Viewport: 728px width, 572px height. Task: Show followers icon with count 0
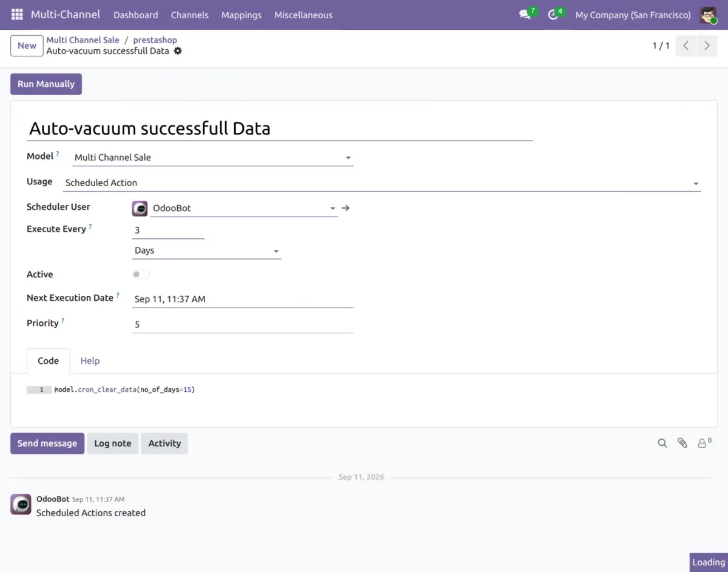[x=704, y=443]
